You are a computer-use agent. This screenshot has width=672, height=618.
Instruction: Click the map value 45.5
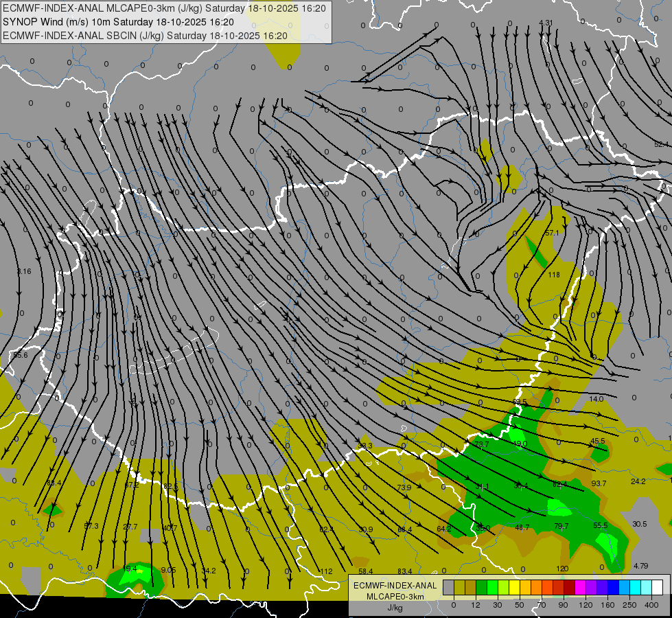[598, 441]
